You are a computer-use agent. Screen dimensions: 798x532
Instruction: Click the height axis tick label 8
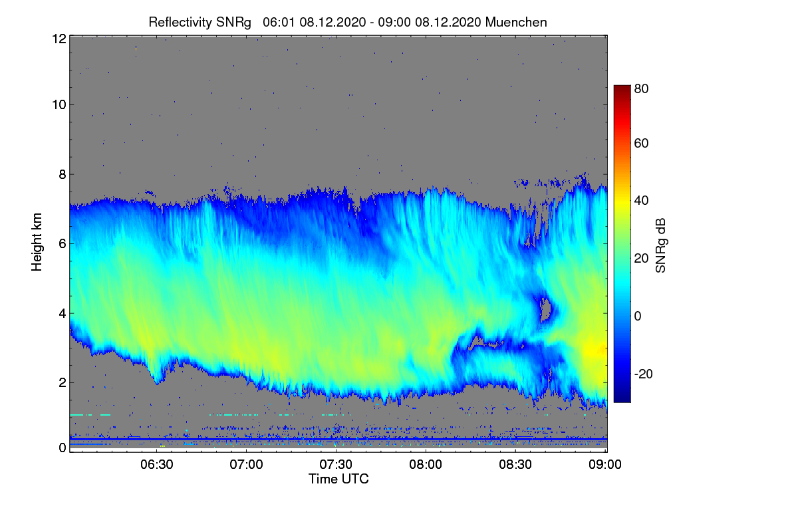pos(63,174)
